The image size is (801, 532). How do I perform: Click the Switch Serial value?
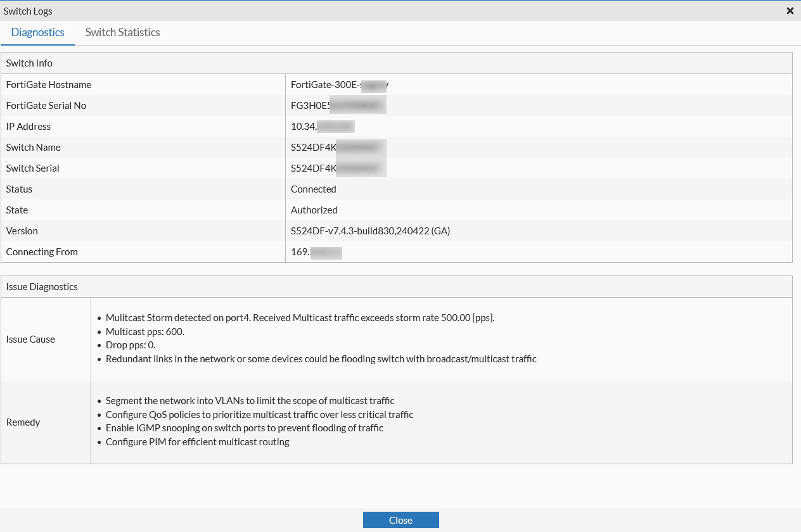point(338,168)
